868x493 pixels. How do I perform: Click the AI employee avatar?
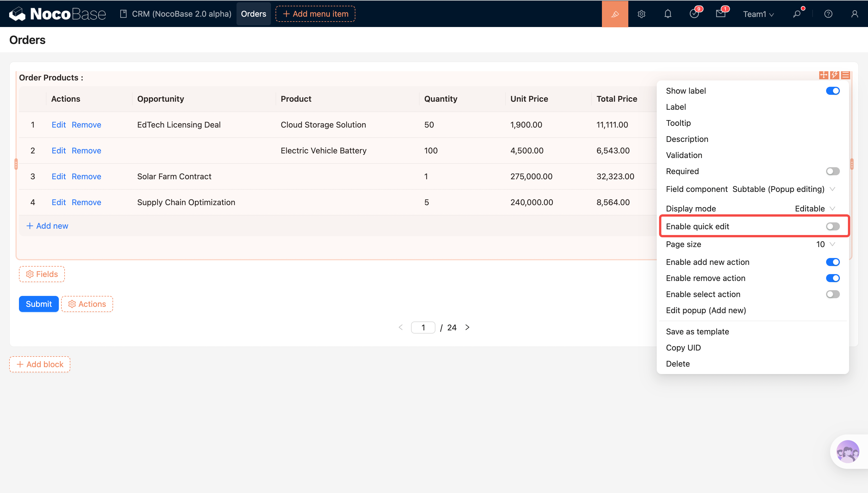coord(847,451)
